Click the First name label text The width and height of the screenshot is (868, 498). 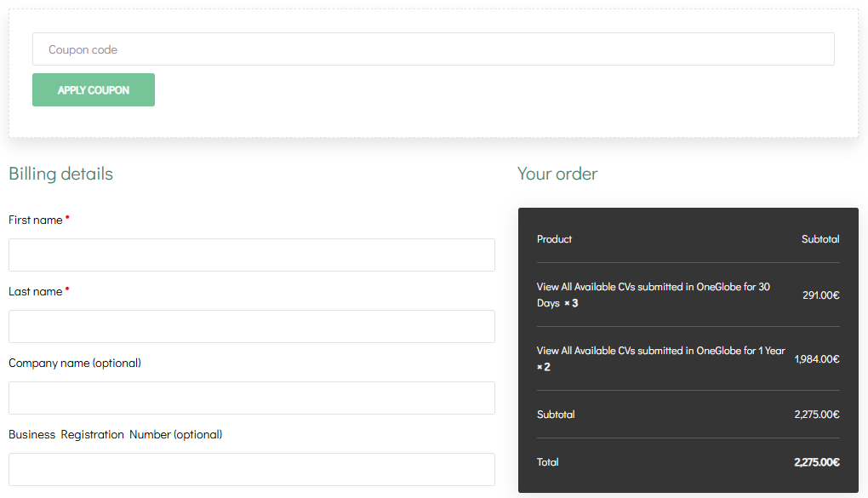click(x=36, y=220)
